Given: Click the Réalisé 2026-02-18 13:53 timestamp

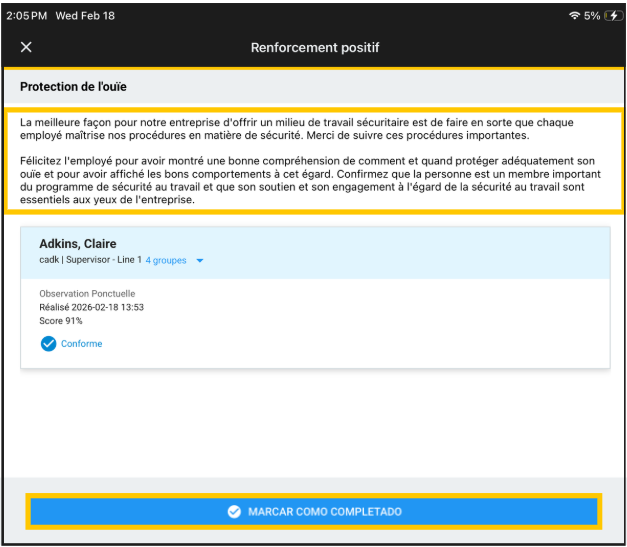Looking at the screenshot, I should pos(91,307).
